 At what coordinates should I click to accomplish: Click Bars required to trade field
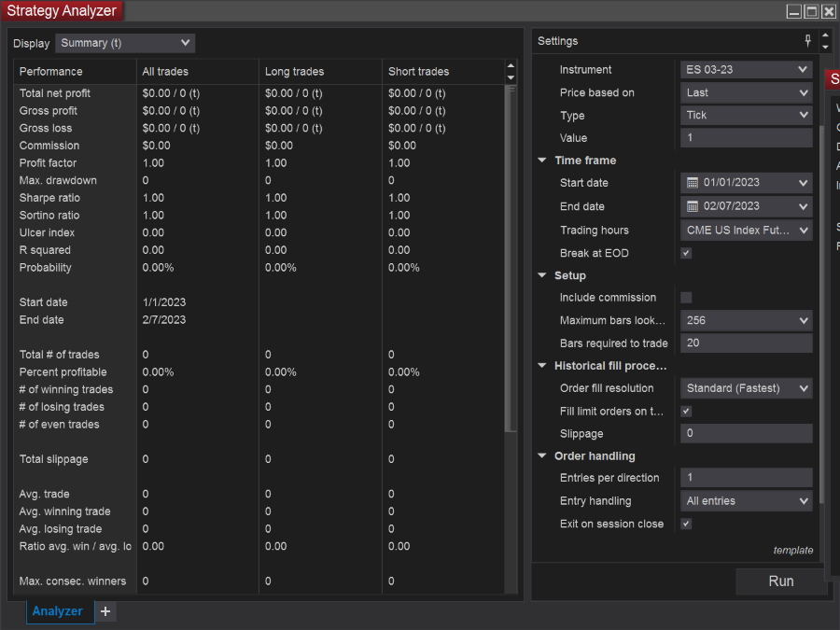point(747,343)
